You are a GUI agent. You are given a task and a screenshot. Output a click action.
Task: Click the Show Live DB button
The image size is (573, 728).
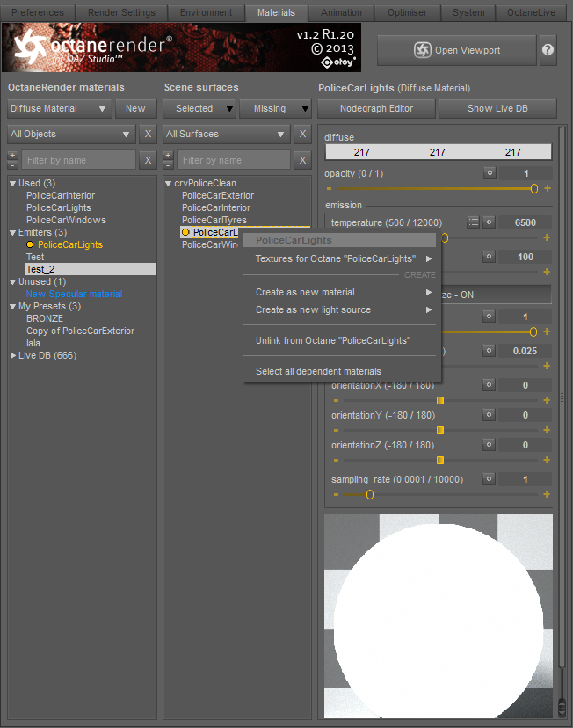tap(497, 109)
